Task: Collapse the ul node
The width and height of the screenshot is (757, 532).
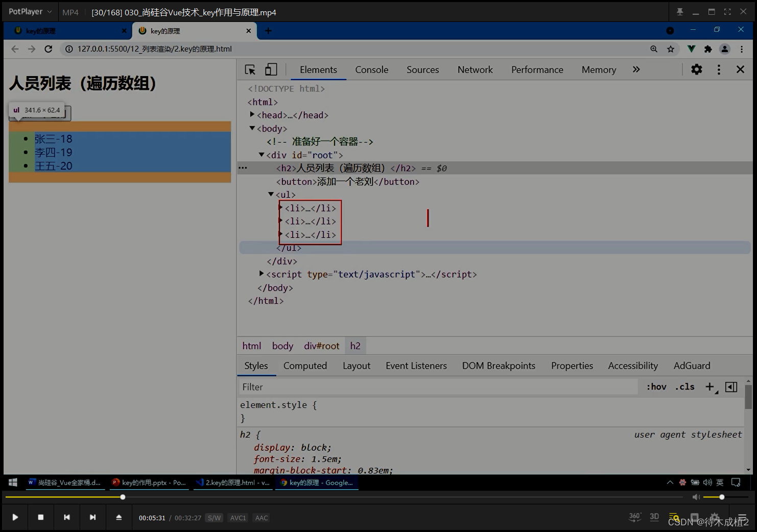Action: tap(271, 194)
